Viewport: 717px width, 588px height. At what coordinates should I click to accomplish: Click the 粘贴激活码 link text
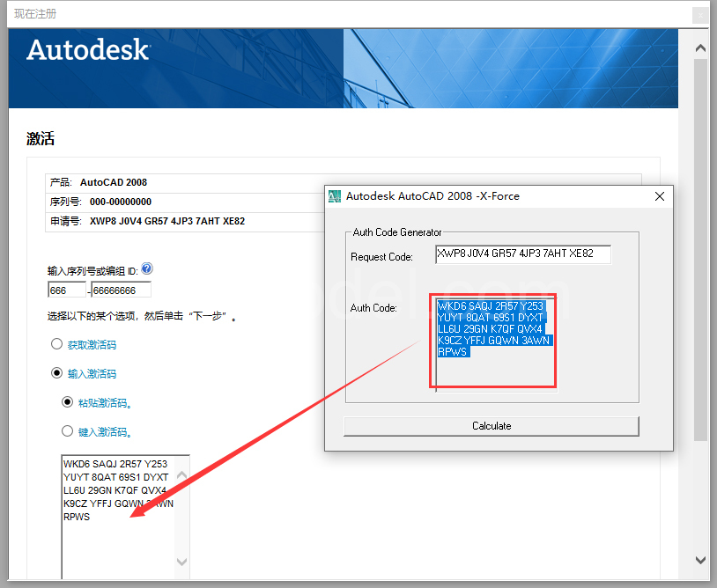[x=105, y=403]
